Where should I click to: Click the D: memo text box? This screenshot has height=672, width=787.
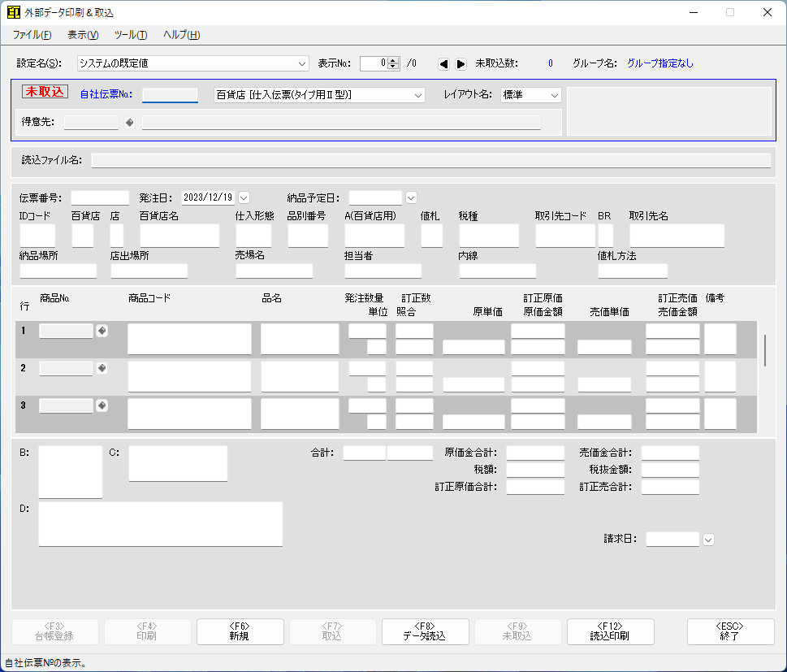point(161,524)
